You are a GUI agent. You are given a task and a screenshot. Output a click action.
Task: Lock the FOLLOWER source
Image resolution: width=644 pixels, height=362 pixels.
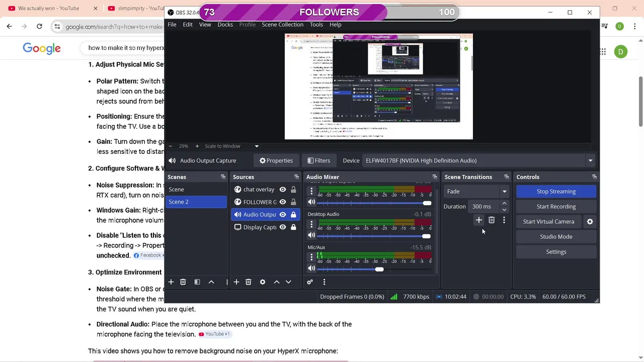(293, 202)
